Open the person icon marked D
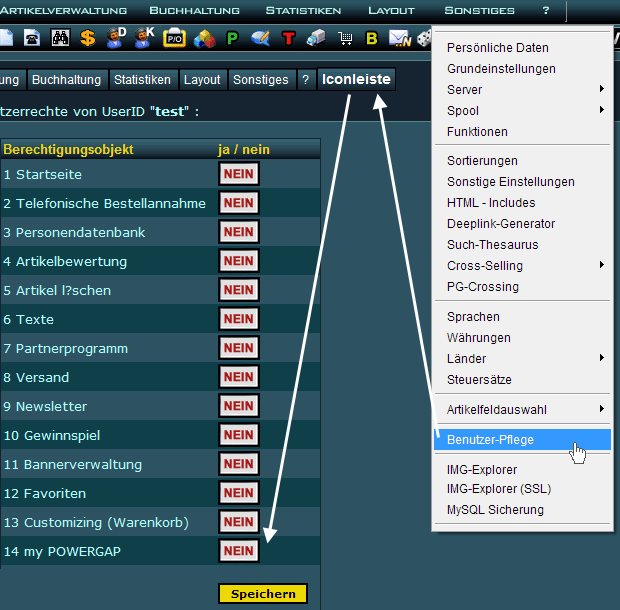The image size is (620, 610). 116,38
